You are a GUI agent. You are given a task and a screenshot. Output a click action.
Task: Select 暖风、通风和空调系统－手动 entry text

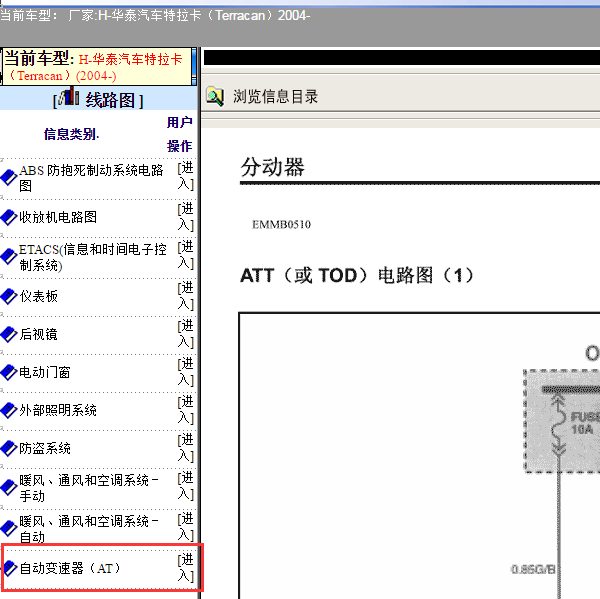coord(89,488)
